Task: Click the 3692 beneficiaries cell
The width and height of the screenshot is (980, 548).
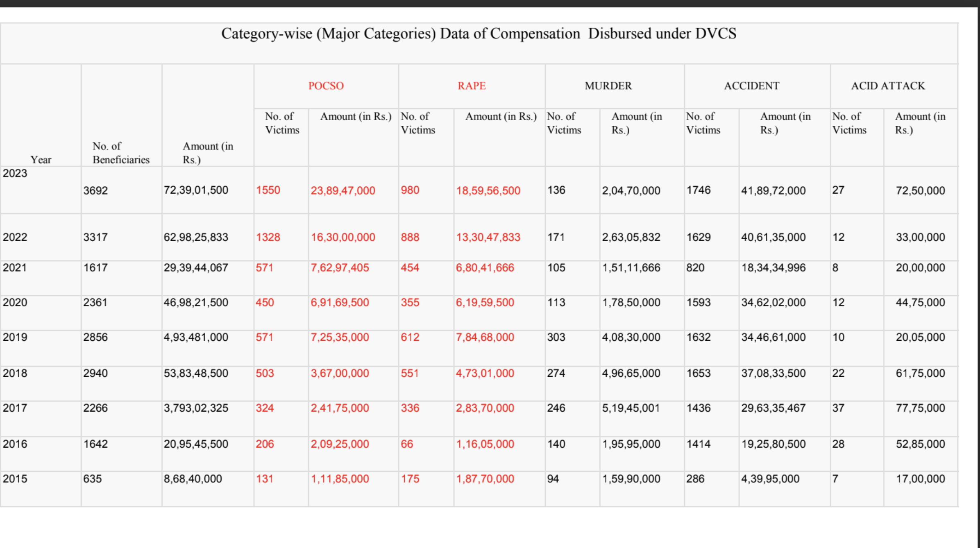Action: (x=95, y=190)
